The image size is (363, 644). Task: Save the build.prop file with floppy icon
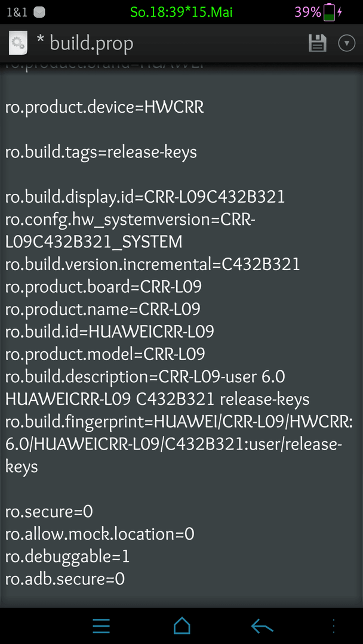pyautogui.click(x=318, y=43)
